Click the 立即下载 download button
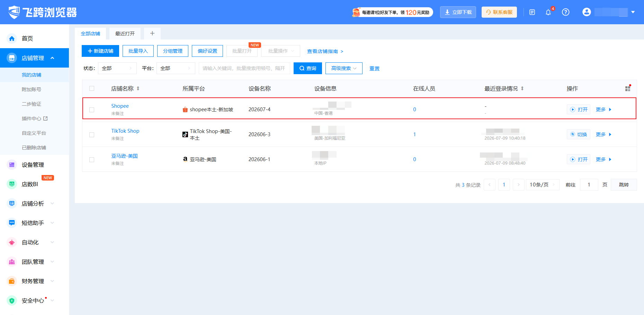The height and width of the screenshot is (315, 644). click(458, 12)
